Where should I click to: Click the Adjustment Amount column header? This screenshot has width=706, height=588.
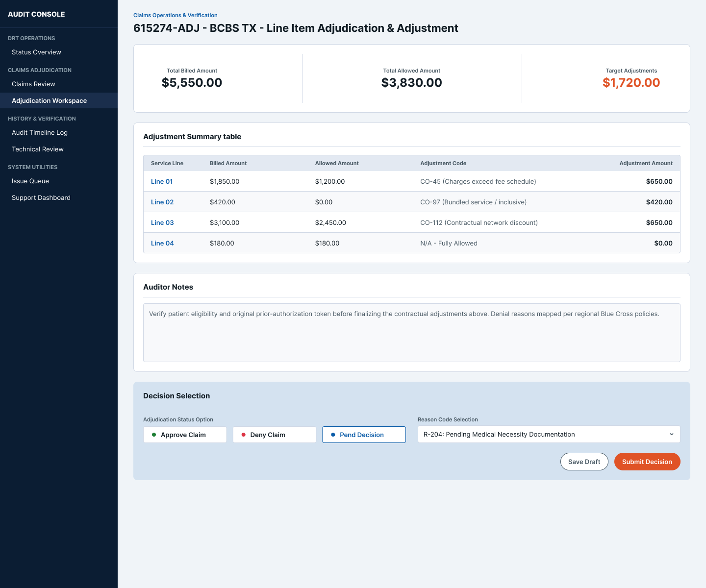click(x=646, y=163)
